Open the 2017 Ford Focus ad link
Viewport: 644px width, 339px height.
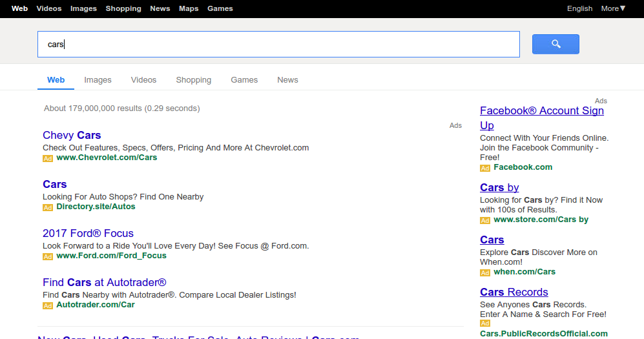[88, 233]
